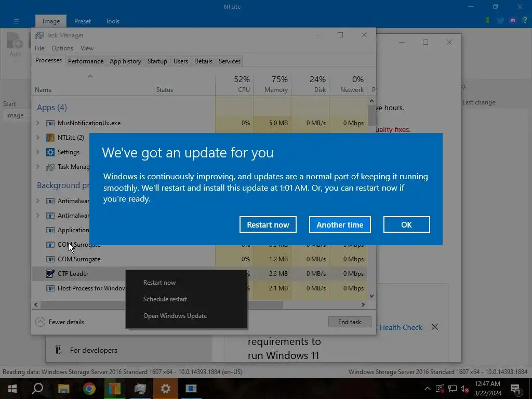532x399 pixels.
Task: Open the Health Check link
Action: pyautogui.click(x=401, y=327)
